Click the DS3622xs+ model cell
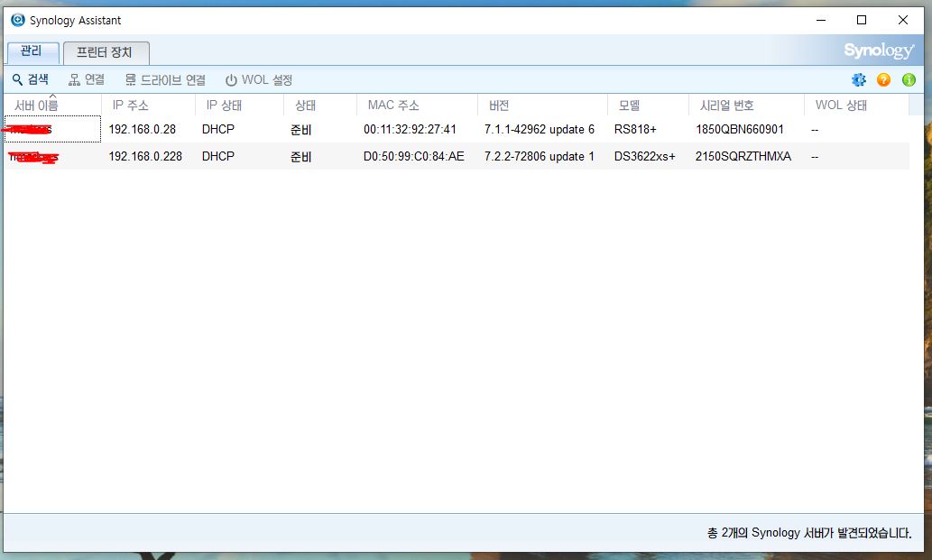932x560 pixels. pos(644,156)
